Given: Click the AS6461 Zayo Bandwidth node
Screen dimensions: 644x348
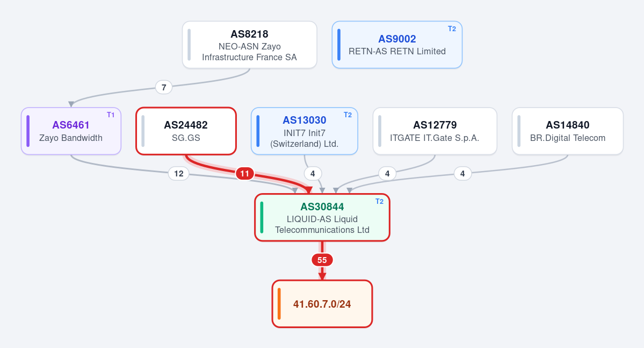Looking at the screenshot, I should coord(71,131).
